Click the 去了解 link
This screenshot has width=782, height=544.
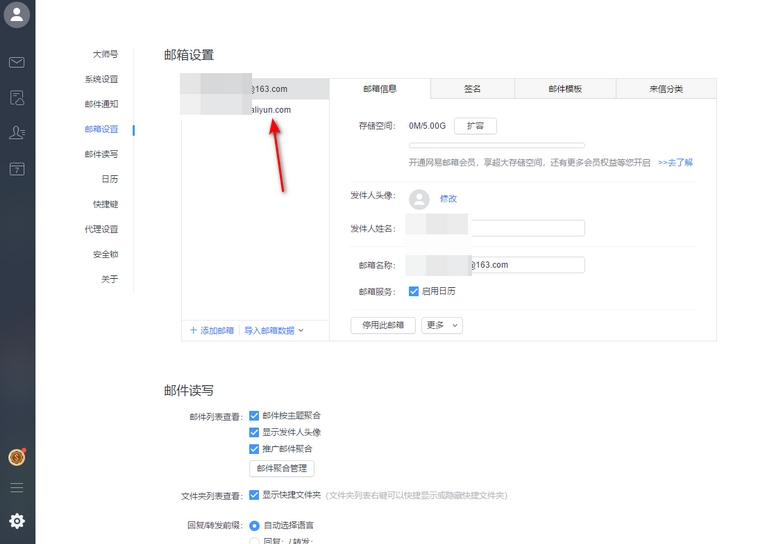[675, 162]
